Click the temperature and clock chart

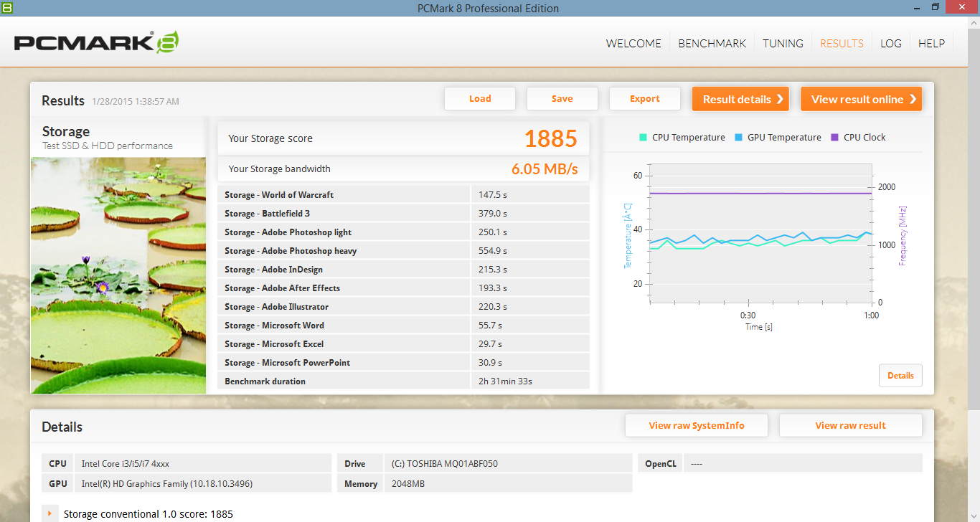click(760, 233)
